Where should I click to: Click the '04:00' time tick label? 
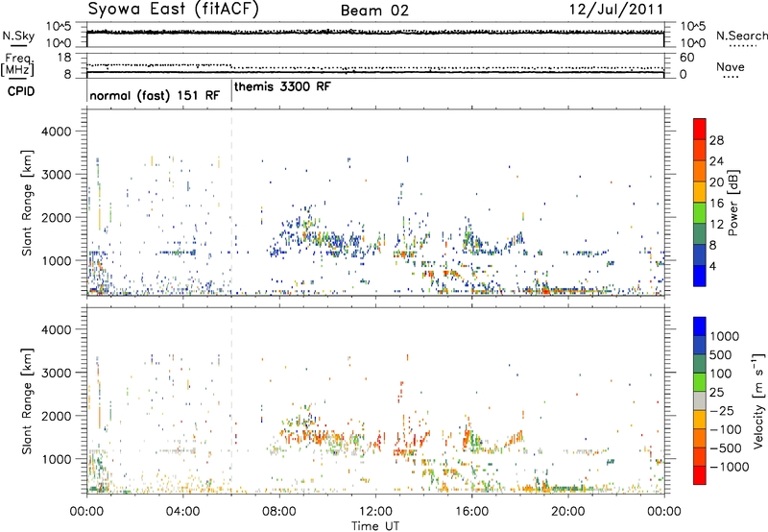(x=182, y=512)
